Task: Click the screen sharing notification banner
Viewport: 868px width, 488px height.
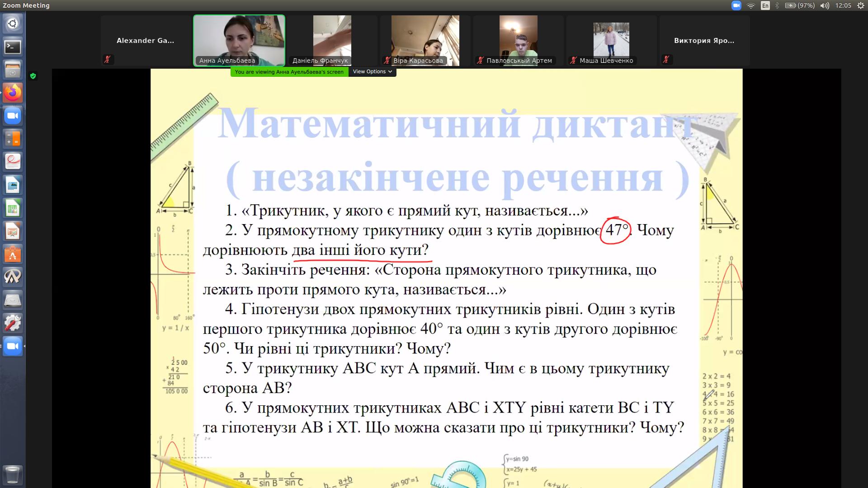Action: 289,71
